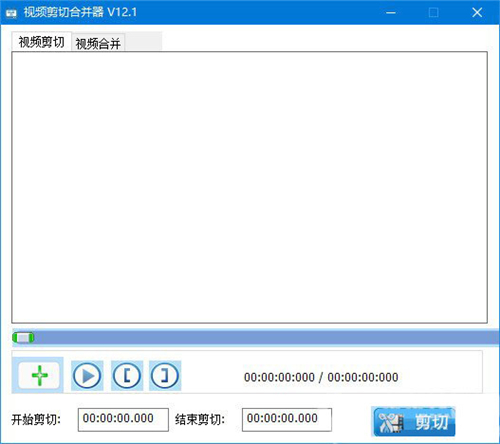Click the green slider thumb on the progress bar
500x444 pixels.
tap(23, 338)
